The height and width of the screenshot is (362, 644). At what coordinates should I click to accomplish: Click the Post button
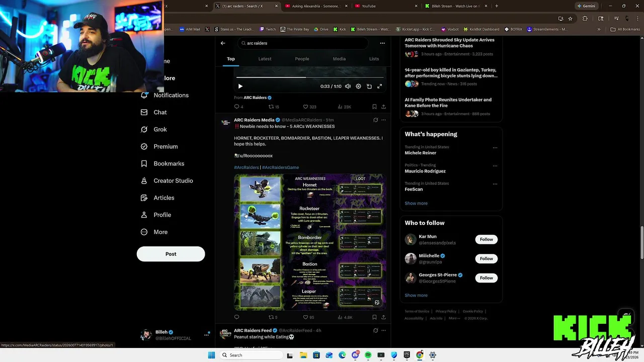click(x=171, y=254)
